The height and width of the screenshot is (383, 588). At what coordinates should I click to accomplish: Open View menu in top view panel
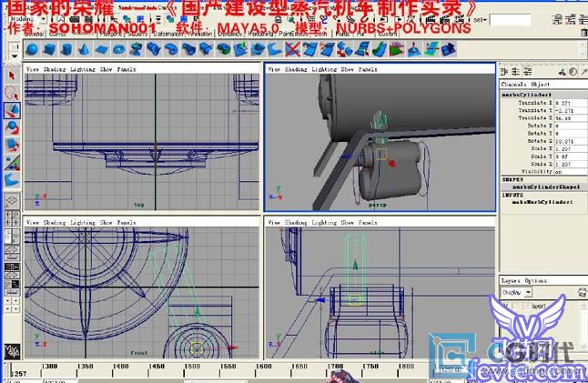pos(33,69)
